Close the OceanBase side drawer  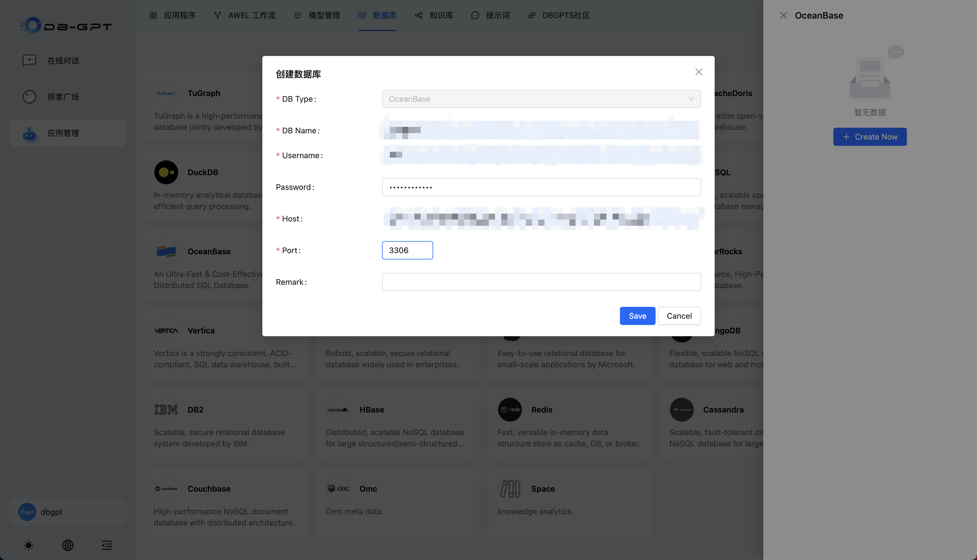tap(783, 15)
